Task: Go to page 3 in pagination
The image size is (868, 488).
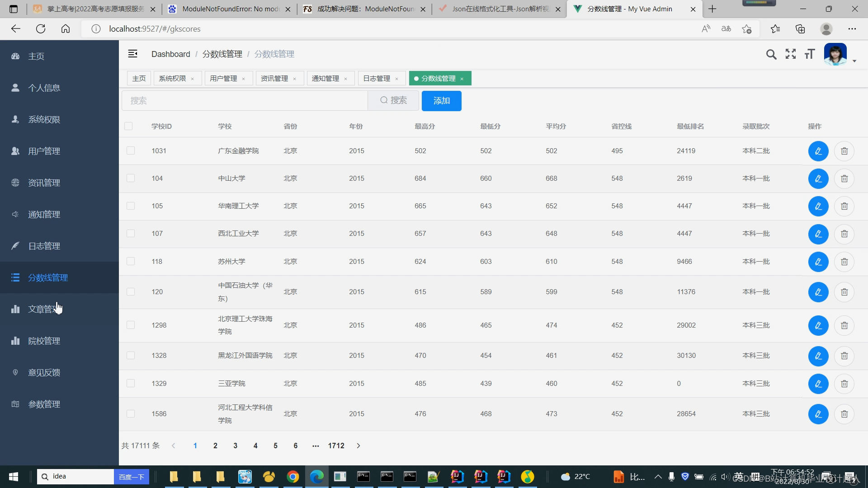Action: point(236,446)
